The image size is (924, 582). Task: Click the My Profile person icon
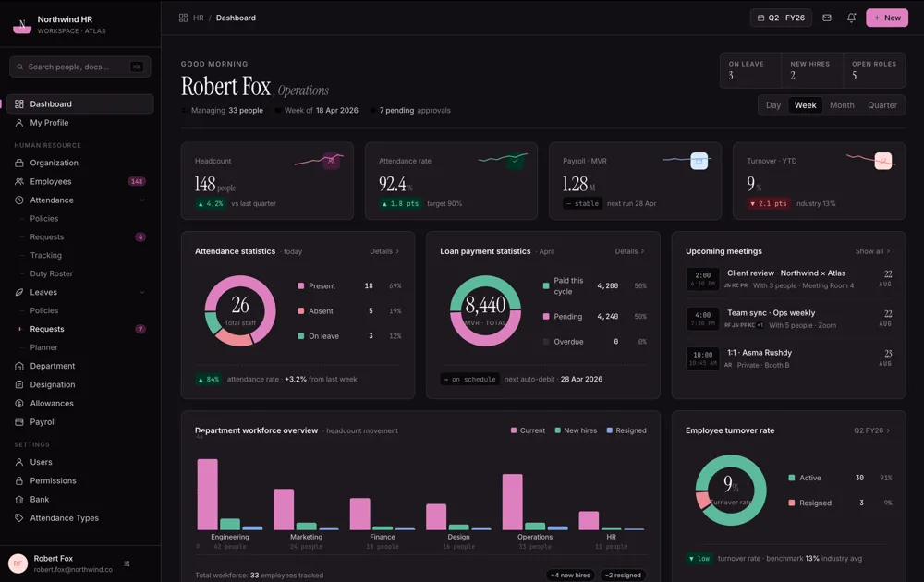click(x=19, y=123)
